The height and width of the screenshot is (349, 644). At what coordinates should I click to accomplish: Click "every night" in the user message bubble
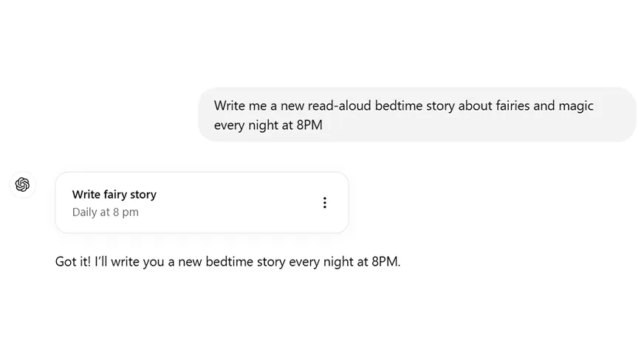(246, 125)
